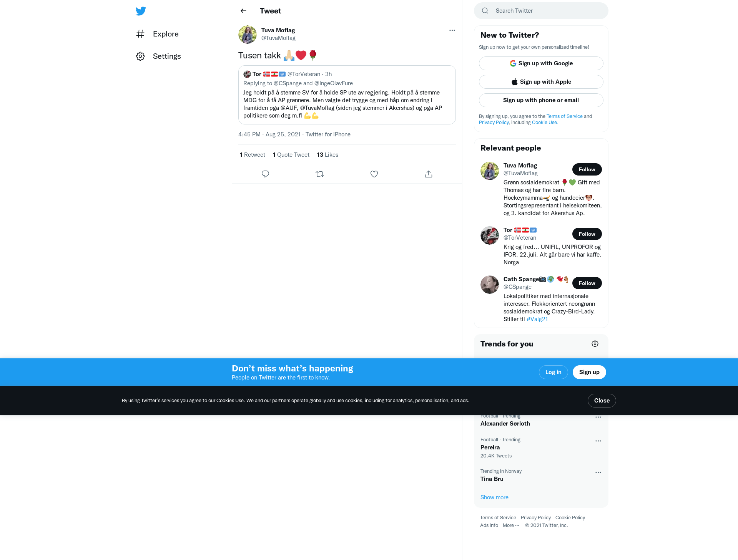The image size is (738, 560).
Task: Open more options for Tina Bru trend
Action: pyautogui.click(x=598, y=472)
